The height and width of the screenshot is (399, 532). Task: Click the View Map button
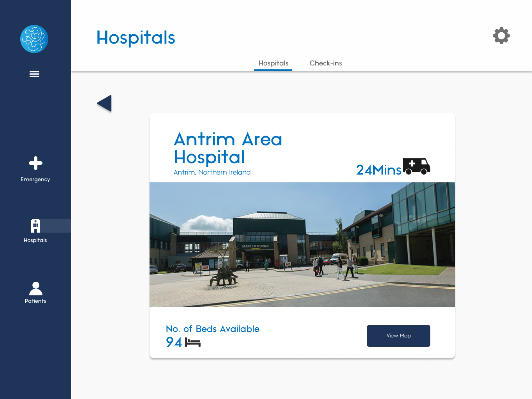click(398, 336)
